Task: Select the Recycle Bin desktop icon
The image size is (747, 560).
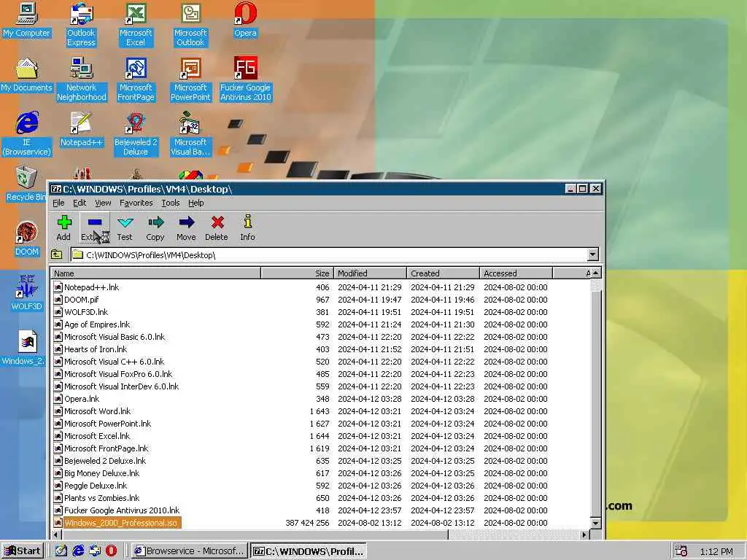Action: click(x=26, y=184)
